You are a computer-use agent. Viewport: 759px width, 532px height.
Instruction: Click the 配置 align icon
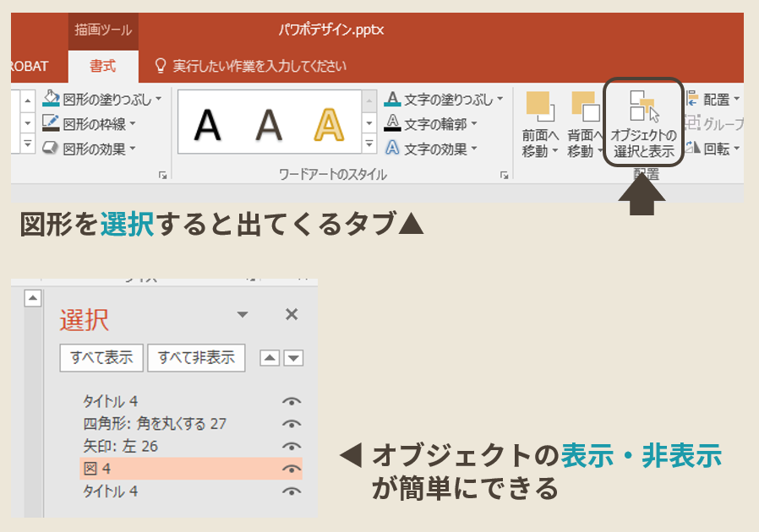692,99
